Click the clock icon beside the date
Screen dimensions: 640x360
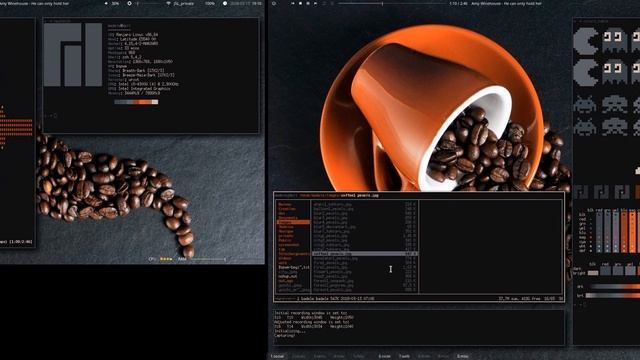224,3
